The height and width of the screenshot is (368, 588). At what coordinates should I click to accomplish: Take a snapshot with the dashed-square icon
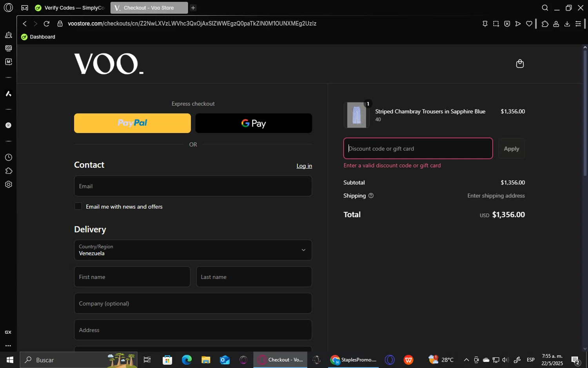pos(496,24)
